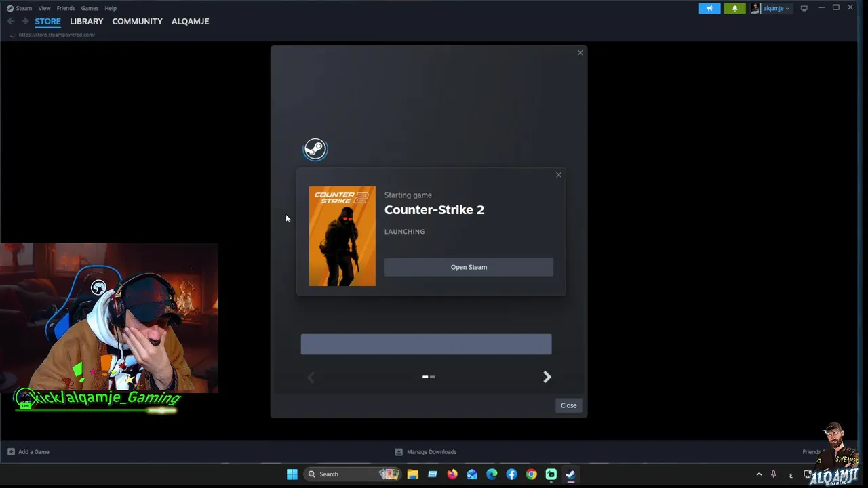The image size is (868, 488).
Task: Switch to the LIBRARY tab
Action: pos(86,22)
